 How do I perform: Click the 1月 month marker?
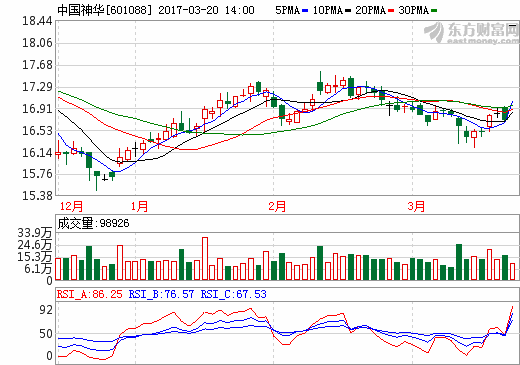click(x=139, y=206)
